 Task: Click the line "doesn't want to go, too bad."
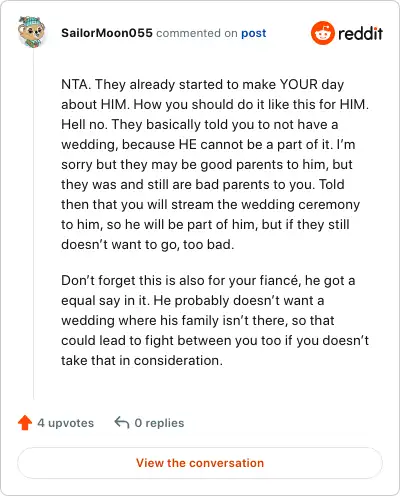(x=148, y=244)
